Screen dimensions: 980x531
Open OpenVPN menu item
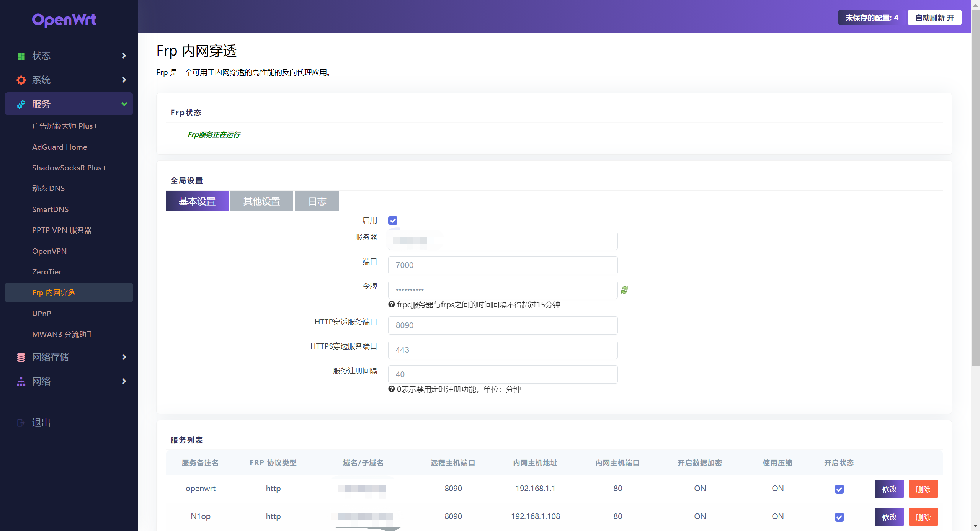(49, 251)
